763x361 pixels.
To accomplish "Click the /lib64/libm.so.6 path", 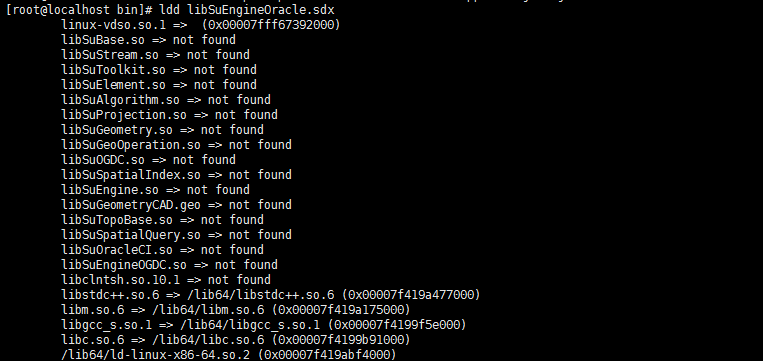I will [x=208, y=310].
